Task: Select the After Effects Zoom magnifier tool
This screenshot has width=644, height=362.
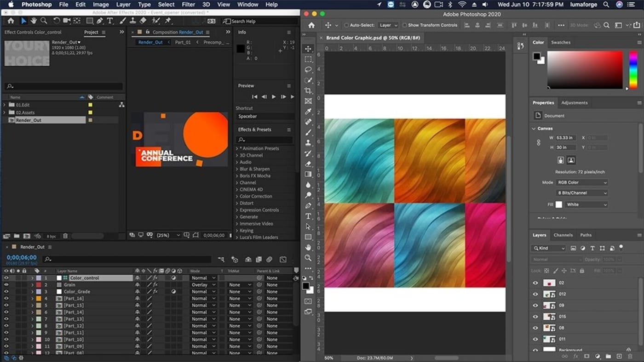Action: point(44,21)
